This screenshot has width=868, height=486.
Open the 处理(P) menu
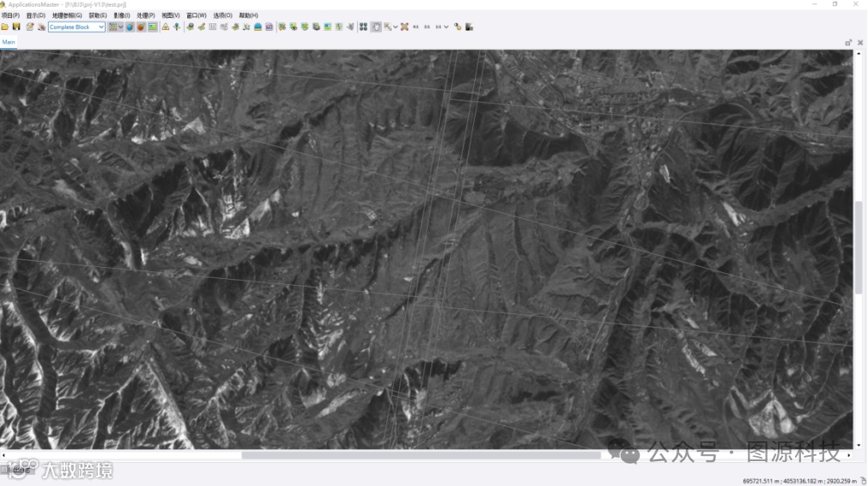click(146, 15)
